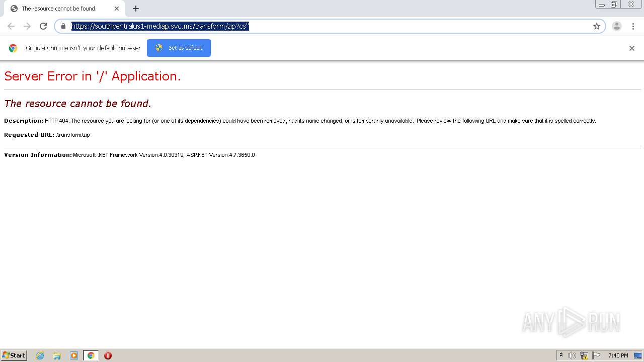Launch Internet Explorer from the taskbar
This screenshot has height=362, width=644.
tap(40, 355)
